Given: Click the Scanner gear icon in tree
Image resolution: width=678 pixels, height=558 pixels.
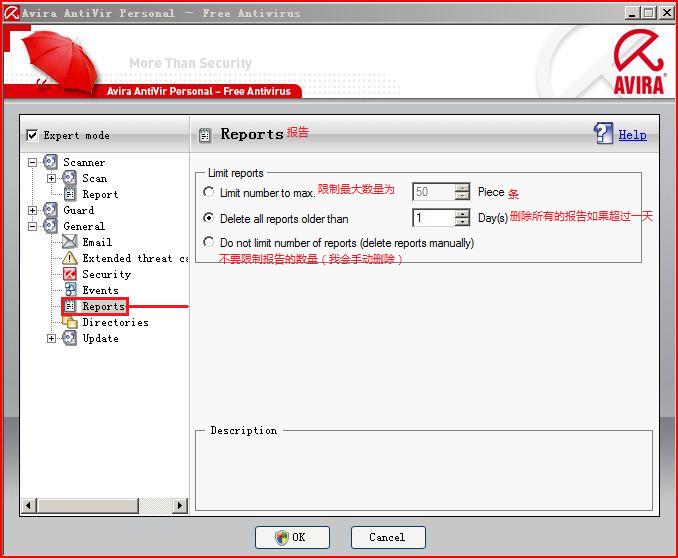Looking at the screenshot, I should (50, 162).
